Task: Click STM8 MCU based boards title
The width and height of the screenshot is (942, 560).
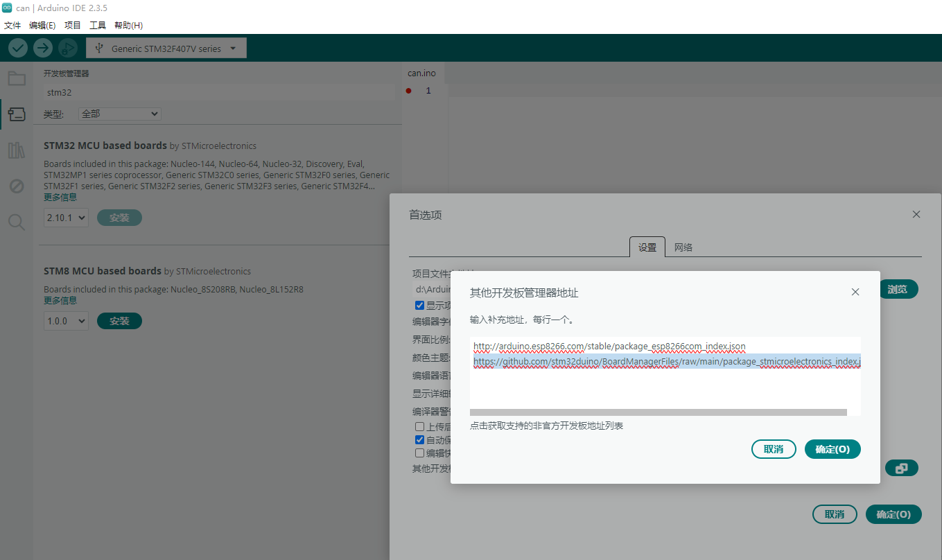Action: click(103, 271)
